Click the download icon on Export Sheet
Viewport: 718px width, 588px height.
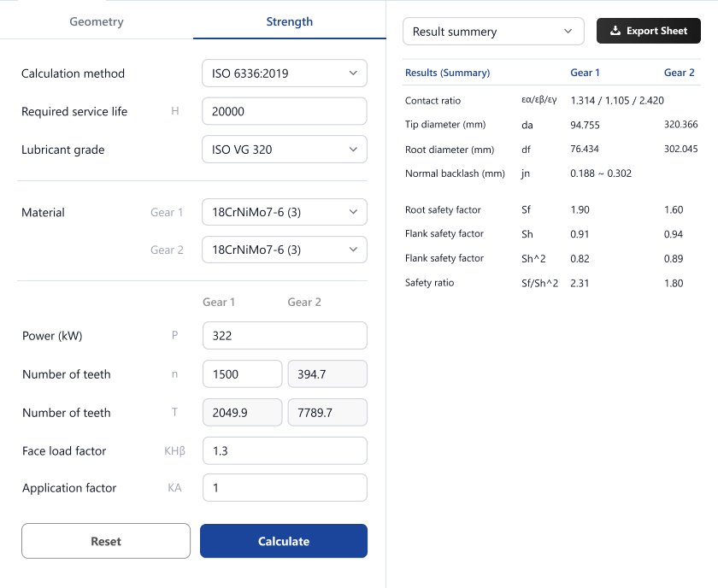point(615,31)
